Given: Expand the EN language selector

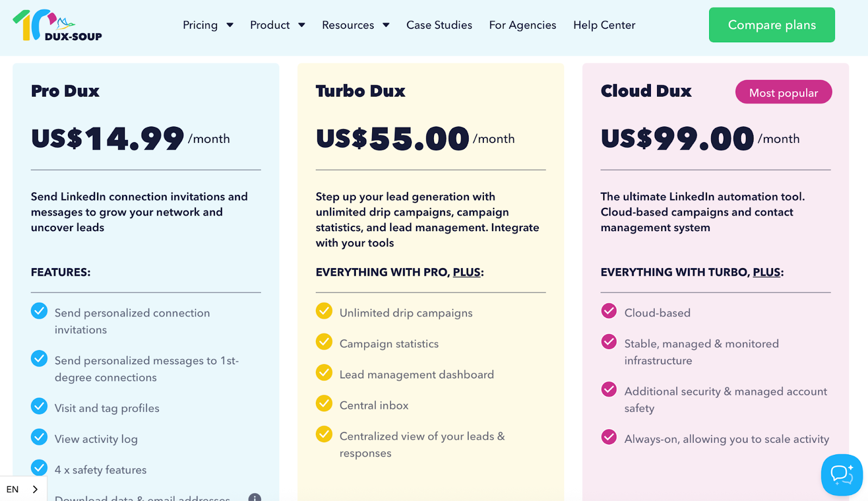Looking at the screenshot, I should pos(23,489).
